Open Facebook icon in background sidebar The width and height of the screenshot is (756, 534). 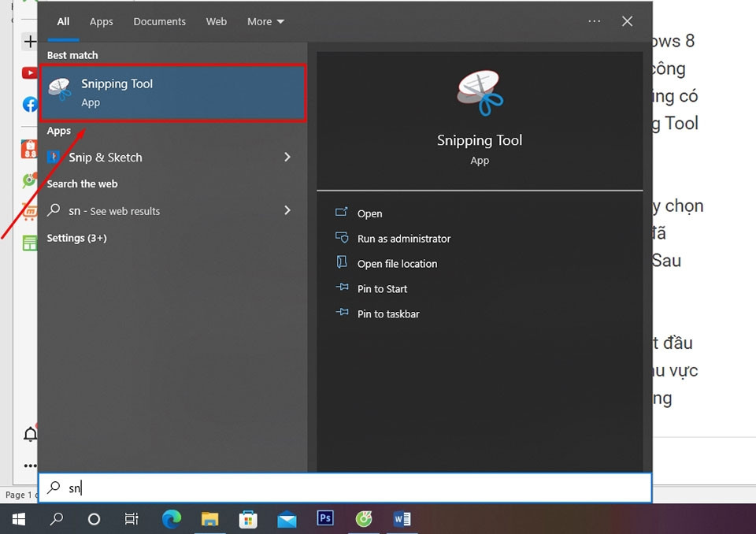point(31,104)
